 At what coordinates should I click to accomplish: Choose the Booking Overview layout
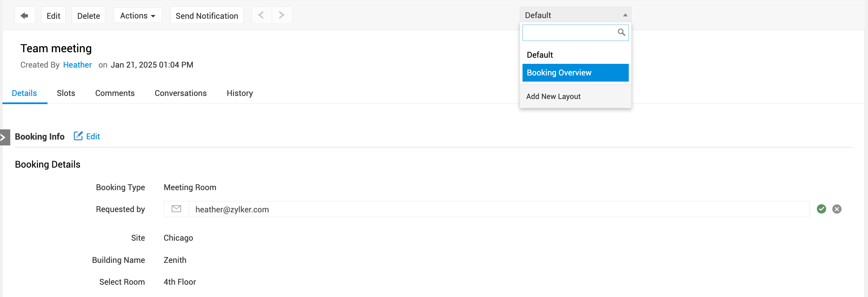575,73
